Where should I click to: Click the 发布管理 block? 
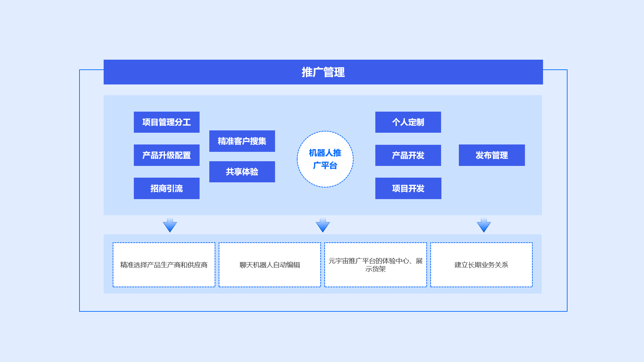click(x=491, y=155)
